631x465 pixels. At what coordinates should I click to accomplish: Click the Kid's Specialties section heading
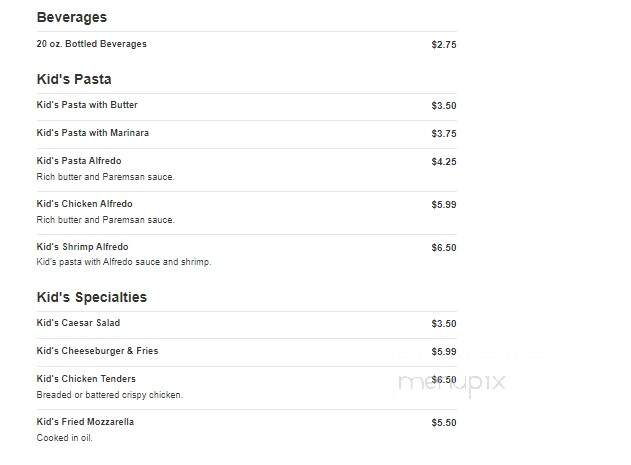[92, 297]
